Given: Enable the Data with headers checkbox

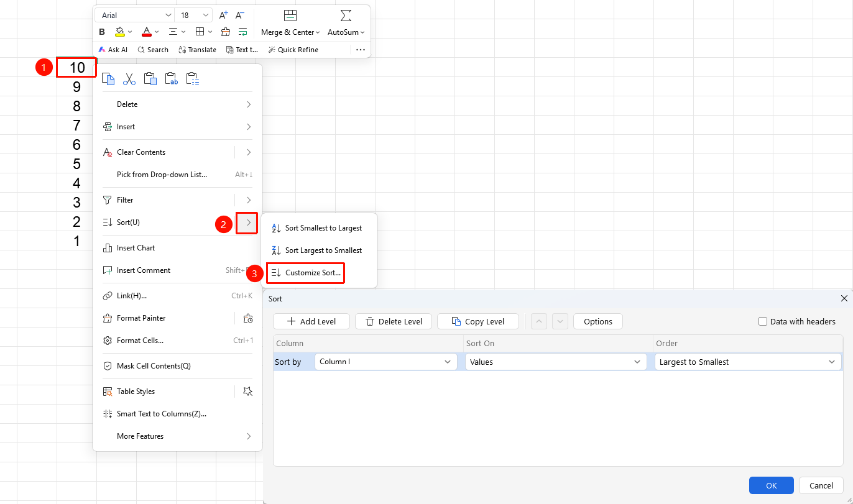Looking at the screenshot, I should [763, 321].
